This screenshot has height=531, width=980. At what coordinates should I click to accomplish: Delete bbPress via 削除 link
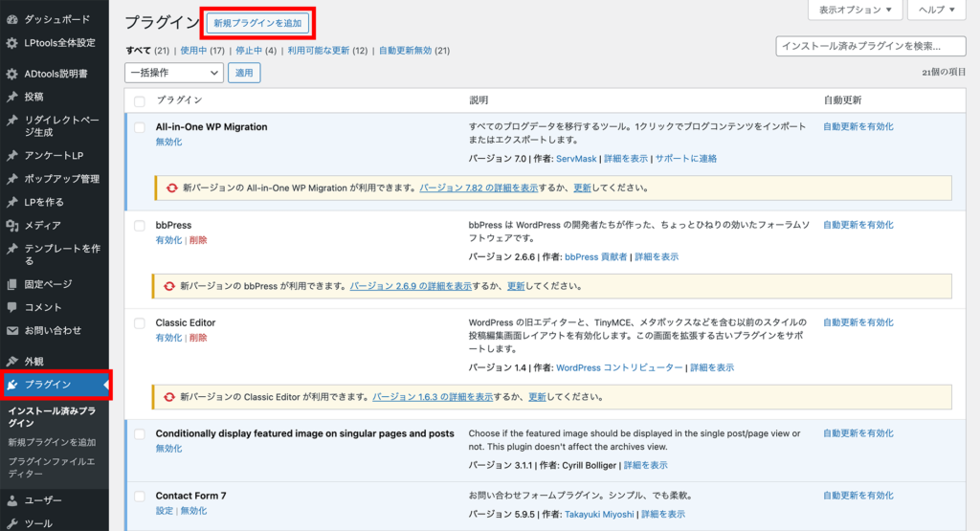tap(198, 240)
